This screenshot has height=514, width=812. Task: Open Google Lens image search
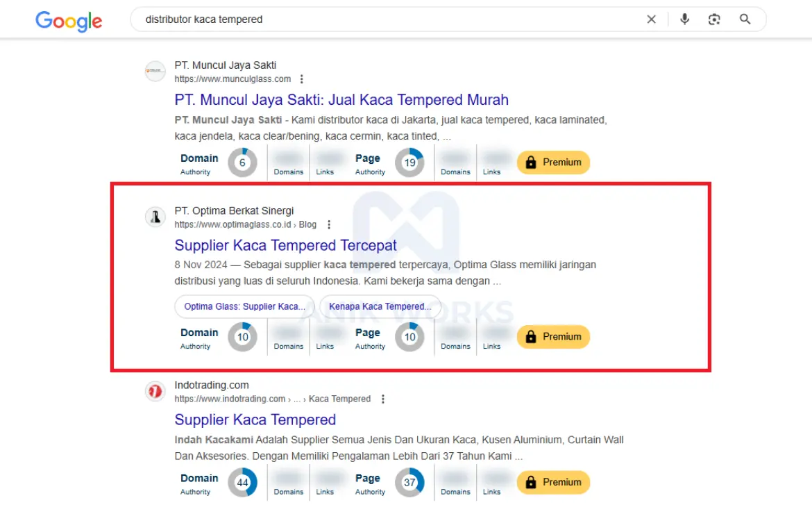714,19
